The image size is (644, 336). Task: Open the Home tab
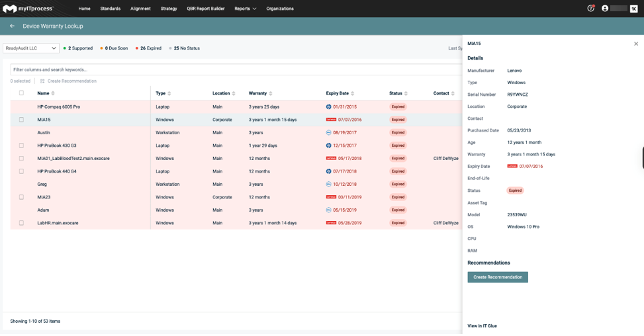point(84,9)
